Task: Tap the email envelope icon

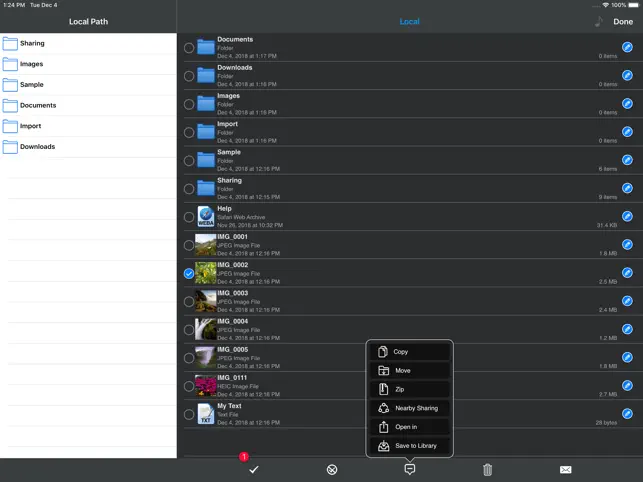Action: click(x=565, y=469)
